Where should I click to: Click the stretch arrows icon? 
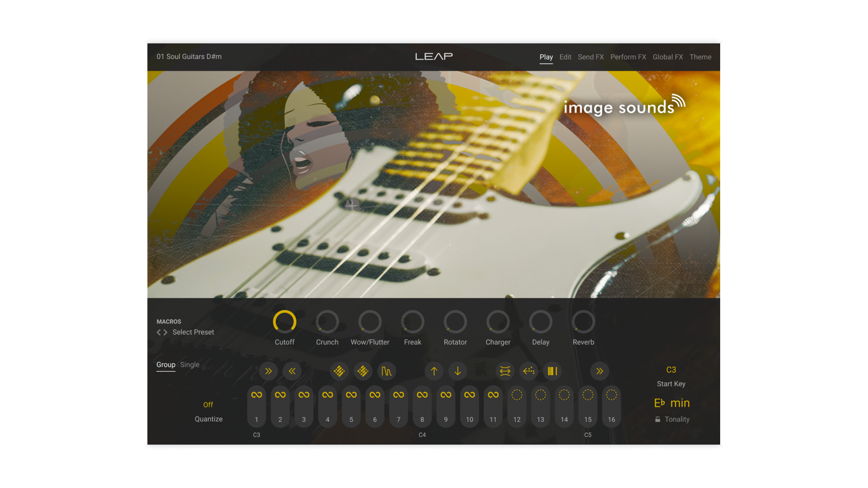(505, 371)
